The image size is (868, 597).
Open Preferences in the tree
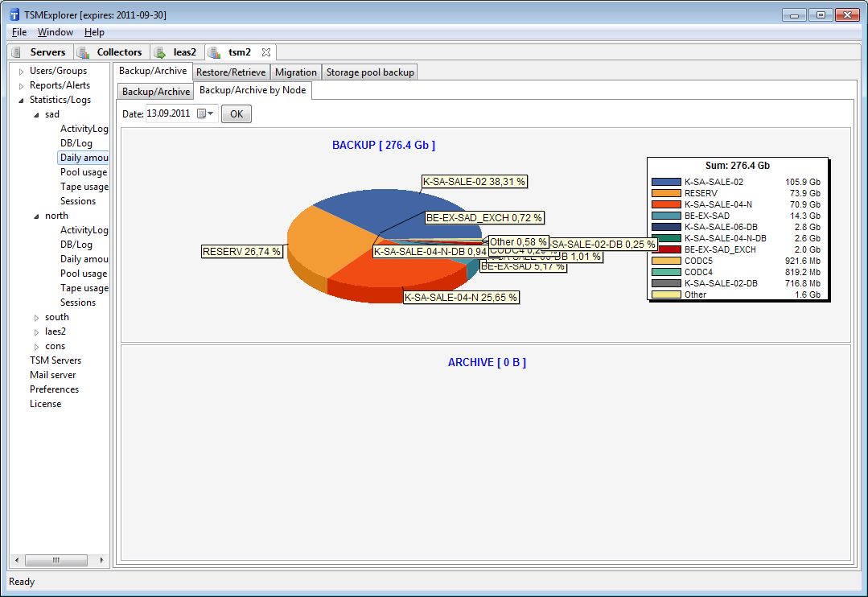tap(54, 389)
